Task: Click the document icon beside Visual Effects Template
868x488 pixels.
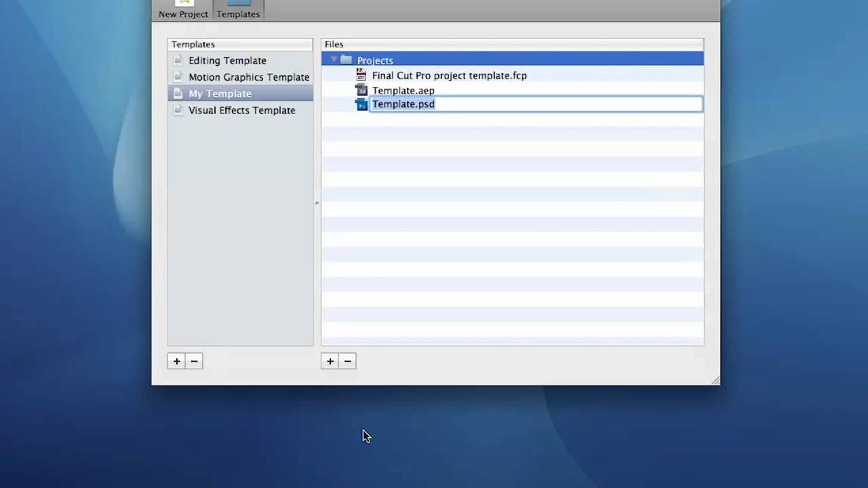Action: [x=178, y=110]
